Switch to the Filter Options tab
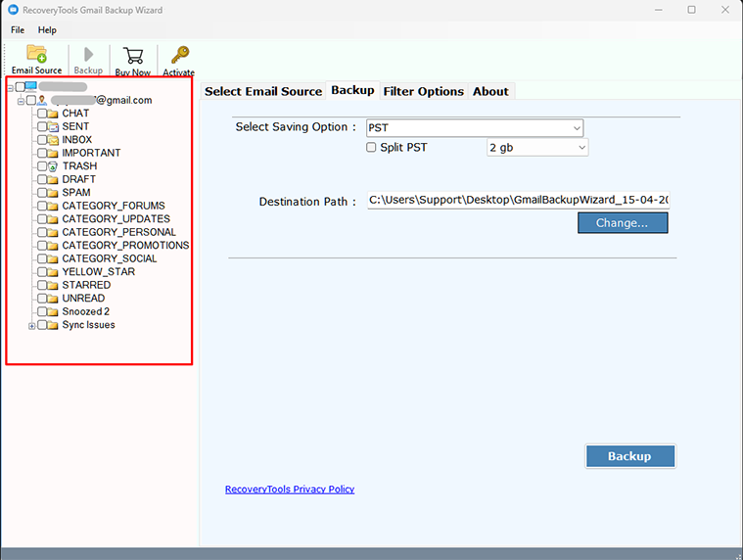Image resolution: width=743 pixels, height=560 pixels. (x=424, y=91)
